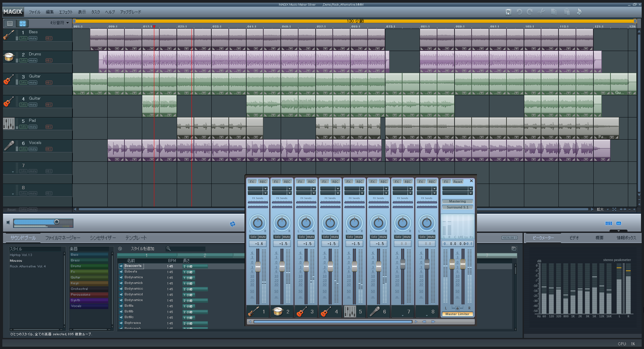Open the エフェクト menu
This screenshot has width=644, height=349.
66,12
